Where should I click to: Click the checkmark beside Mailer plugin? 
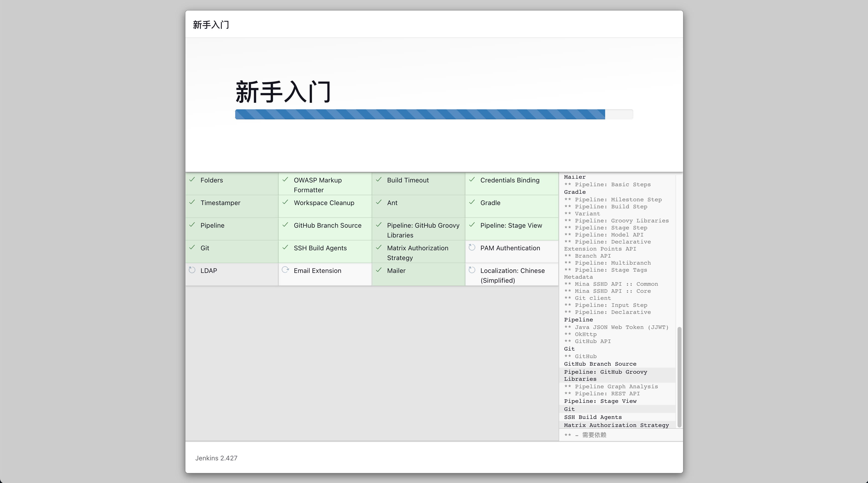(379, 270)
